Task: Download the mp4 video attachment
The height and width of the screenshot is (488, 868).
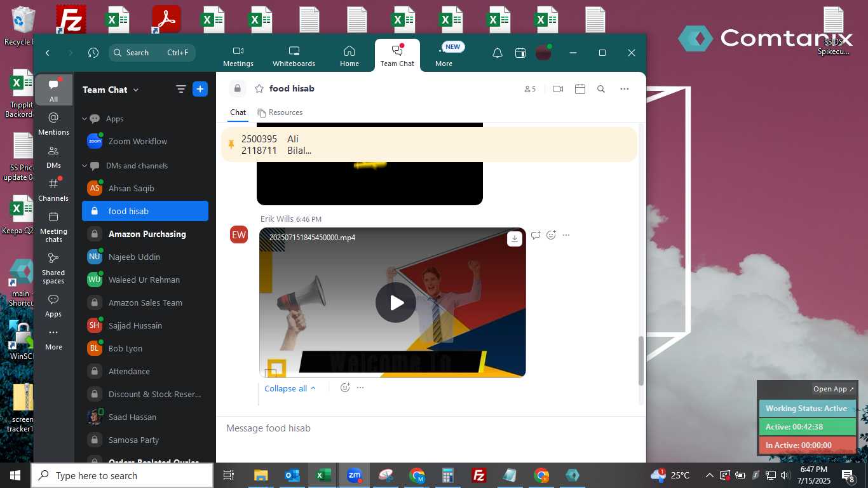Action: [x=515, y=238]
